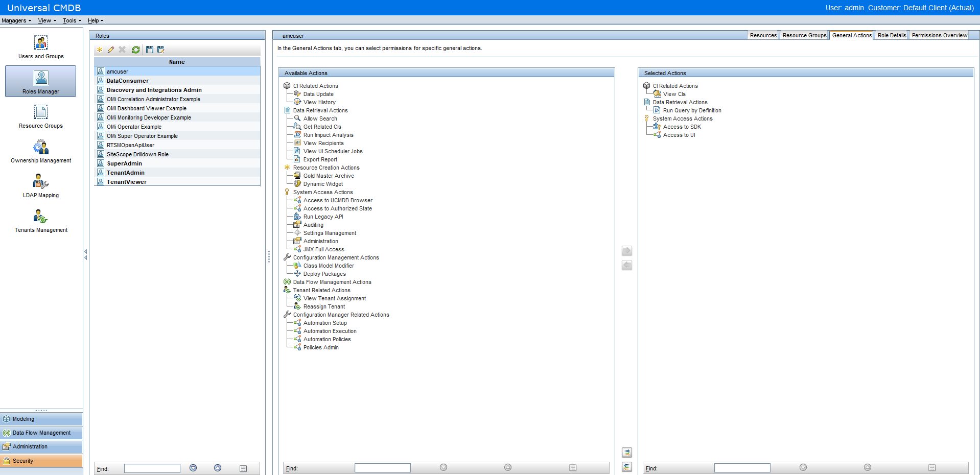Open Resource Groups module
Viewport: 980px width, 475px height.
coord(41,116)
